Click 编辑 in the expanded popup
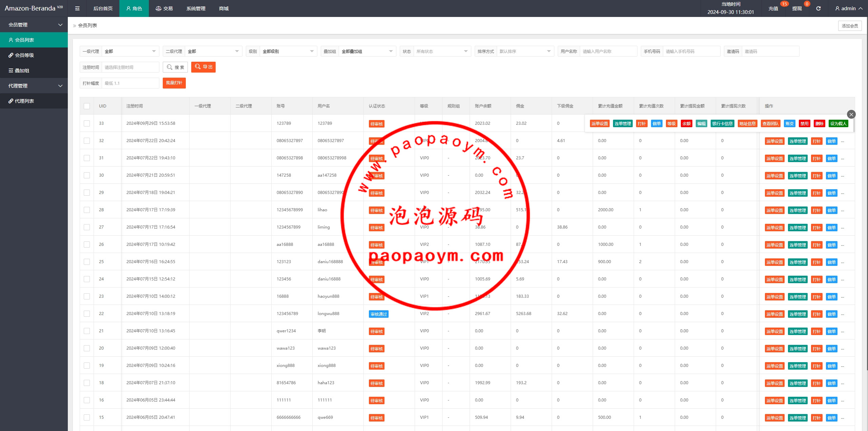Screen dimensions: 868x431 tap(701, 124)
